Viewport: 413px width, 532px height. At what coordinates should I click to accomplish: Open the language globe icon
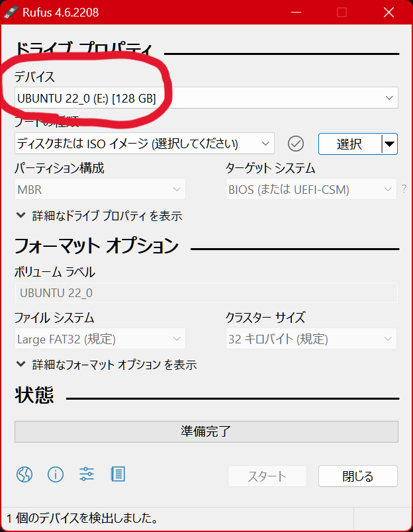(x=24, y=474)
